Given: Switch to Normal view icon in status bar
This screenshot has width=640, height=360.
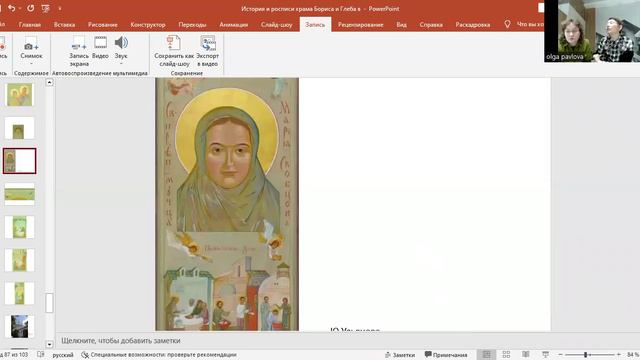Looking at the screenshot, I should click(487, 354).
